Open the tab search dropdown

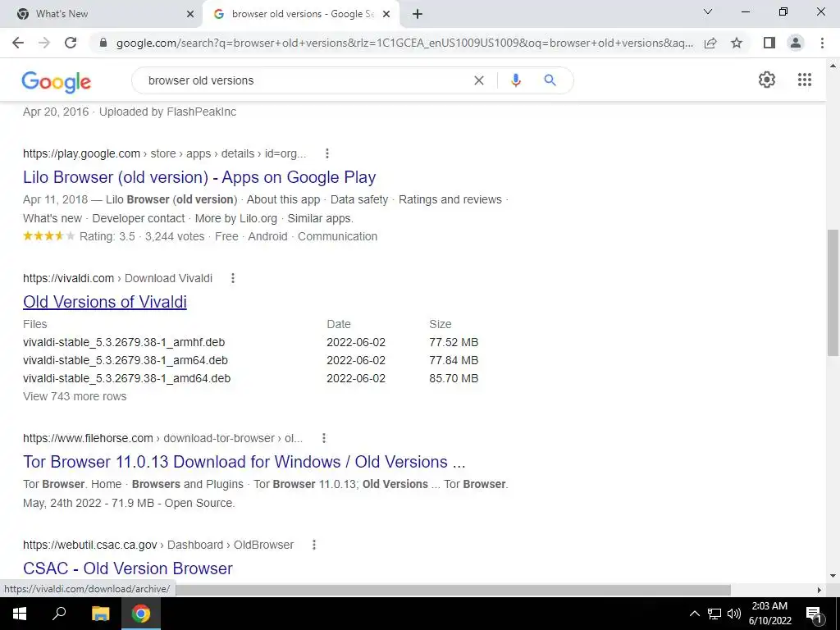[x=708, y=11]
